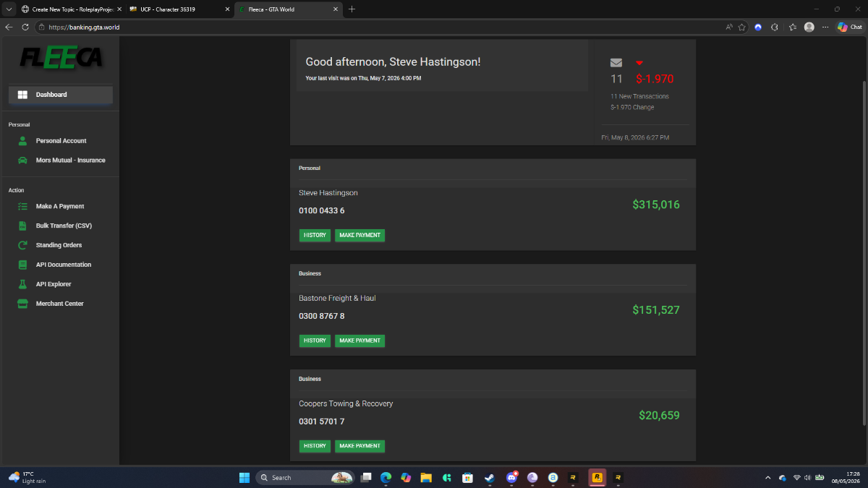Screen dimensions: 868x488
Task: Open the volume control in system tray
Action: coord(807,478)
